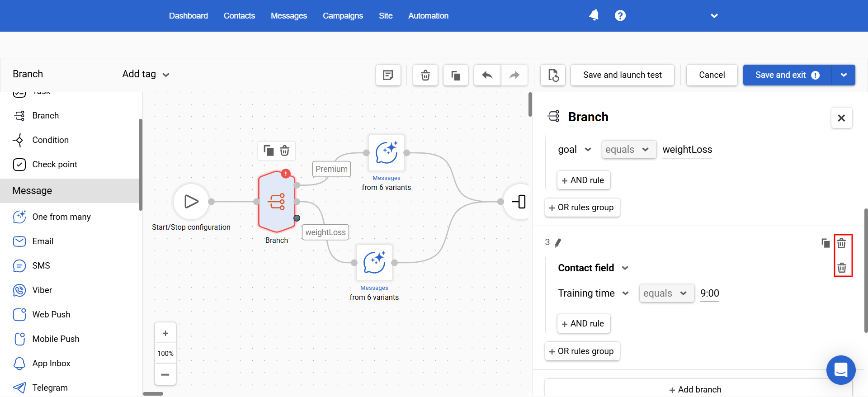
Task: Click Save and launch test
Action: (x=623, y=75)
